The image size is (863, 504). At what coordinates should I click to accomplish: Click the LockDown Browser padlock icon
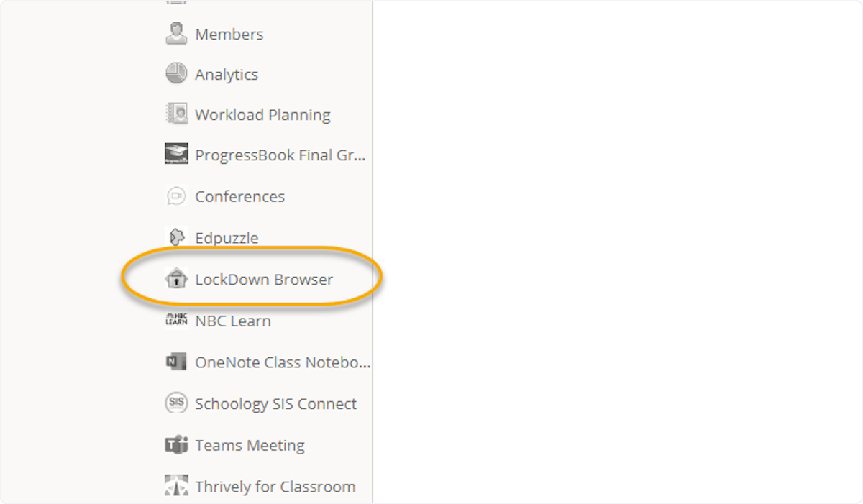[176, 278]
